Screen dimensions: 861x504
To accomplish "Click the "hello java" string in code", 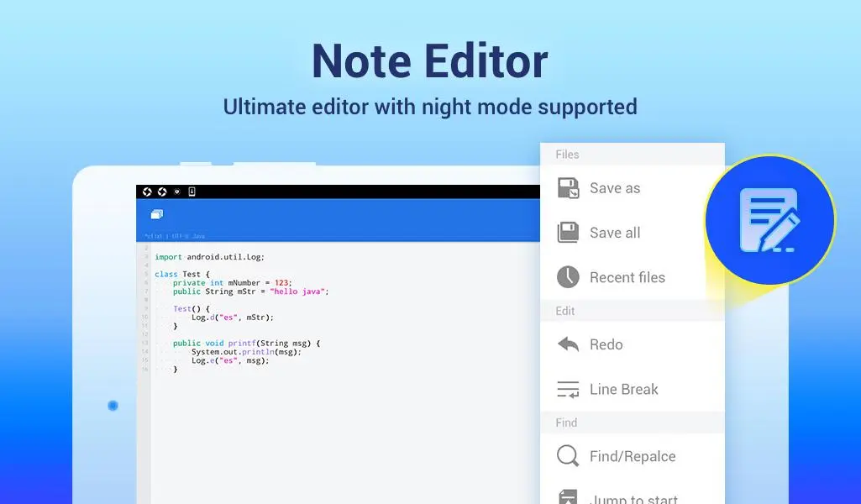I will 300,291.
